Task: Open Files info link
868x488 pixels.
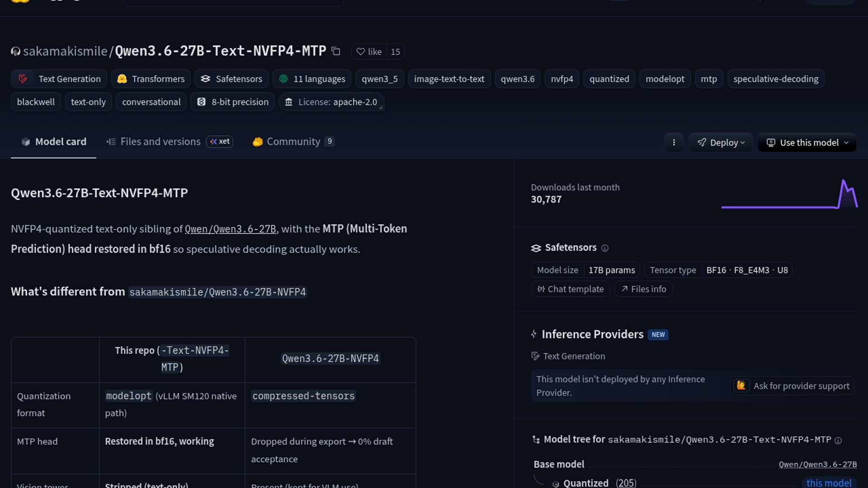Action: [643, 289]
